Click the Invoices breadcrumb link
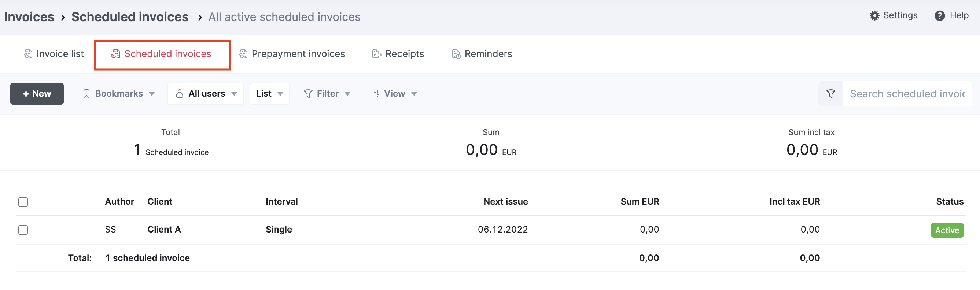This screenshot has width=980, height=290. click(x=29, y=17)
